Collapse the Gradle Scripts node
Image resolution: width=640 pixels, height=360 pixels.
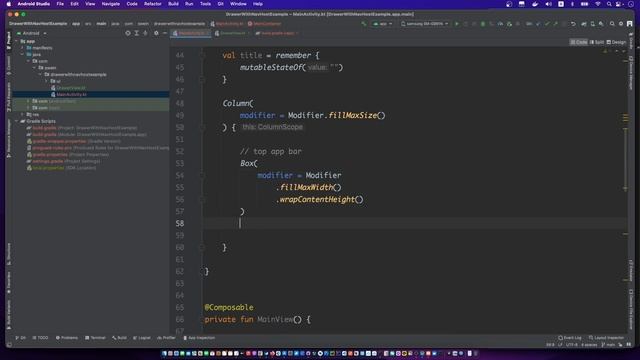[17, 121]
